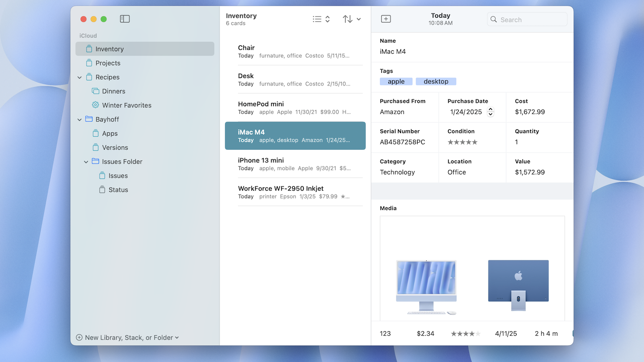
Task: Click the iCloud section label in sidebar
Action: pyautogui.click(x=88, y=36)
